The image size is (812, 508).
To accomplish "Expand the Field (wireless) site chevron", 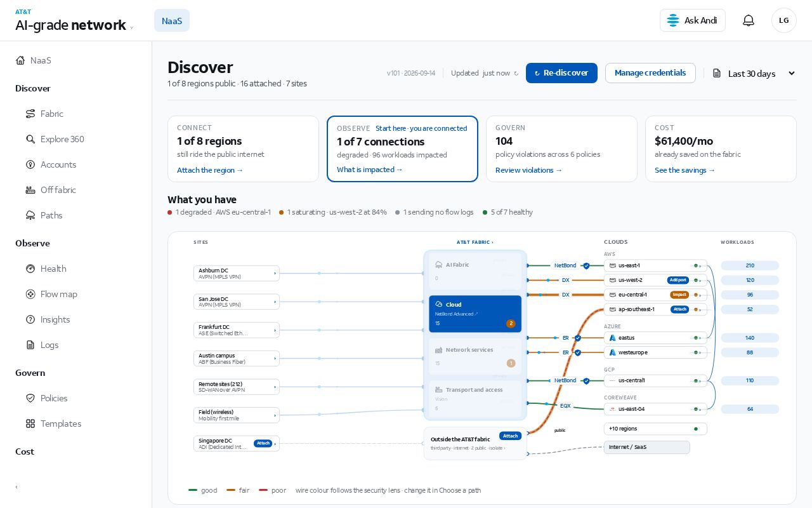I will coord(275,415).
